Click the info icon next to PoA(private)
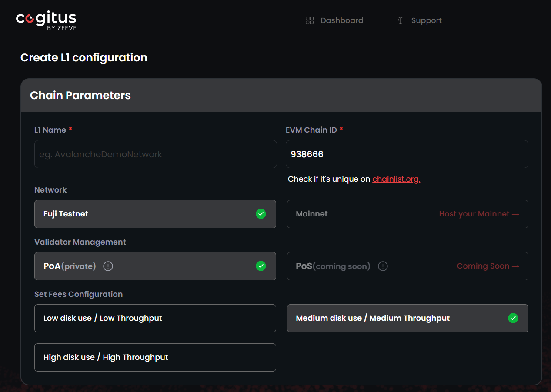Screen dimensions: 551x392 click(108, 266)
